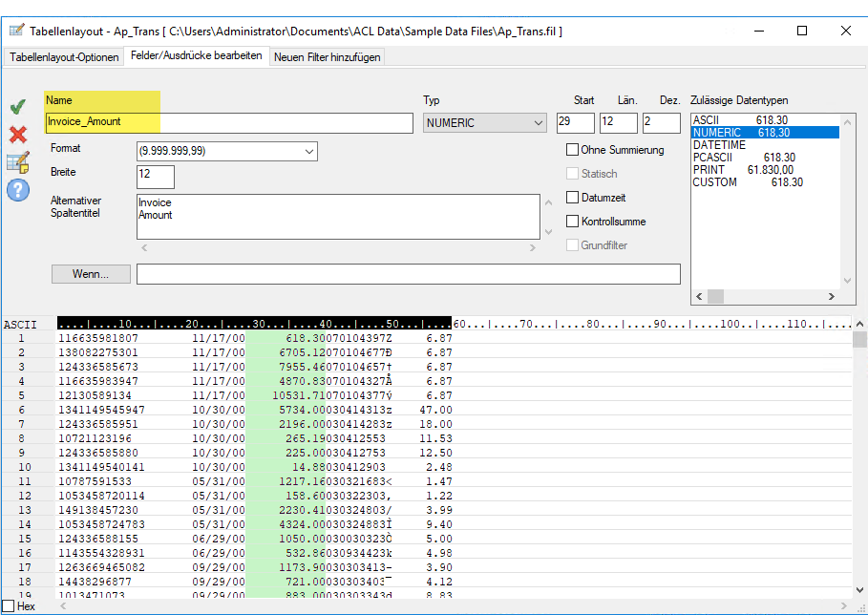Click the data preview vertical scrollbar
The width and height of the screenshot is (868, 615).
(859, 458)
